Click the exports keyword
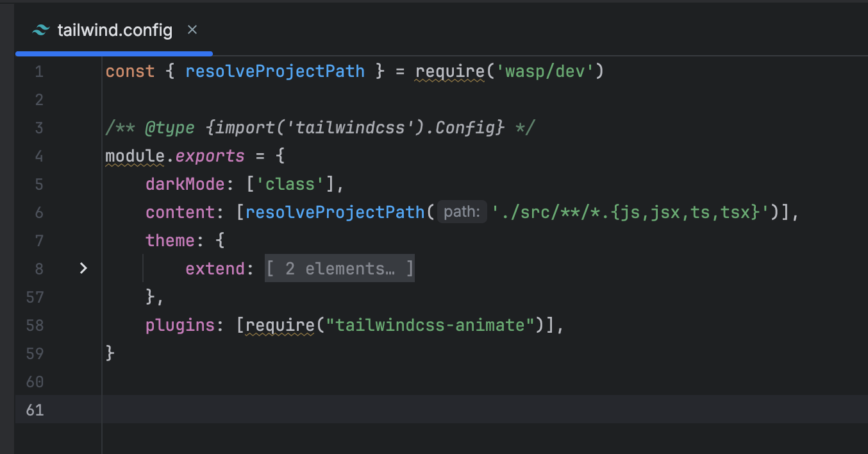Screen dimensions: 868x454 (210, 156)
